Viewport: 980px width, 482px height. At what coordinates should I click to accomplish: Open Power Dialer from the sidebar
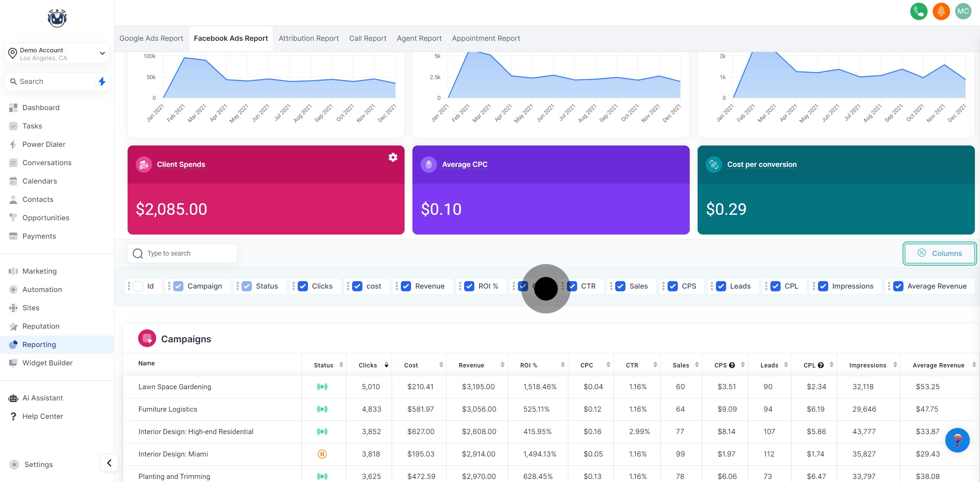(x=44, y=144)
